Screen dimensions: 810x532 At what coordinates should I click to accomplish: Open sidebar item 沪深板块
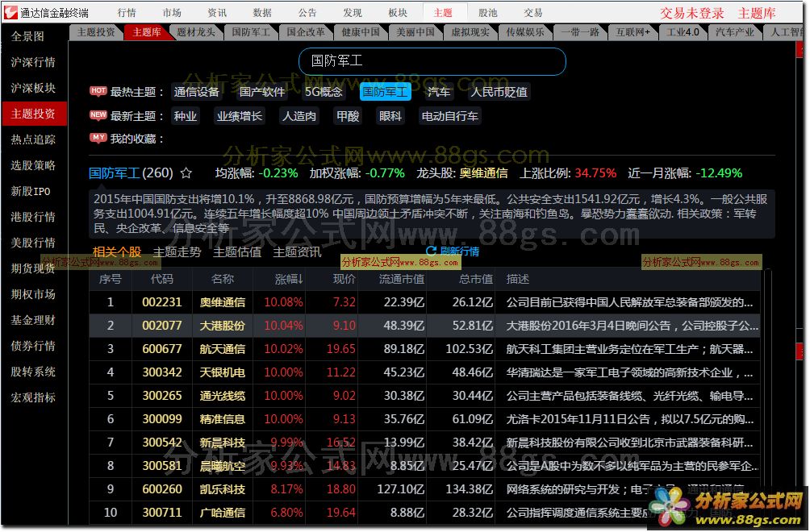point(34,88)
